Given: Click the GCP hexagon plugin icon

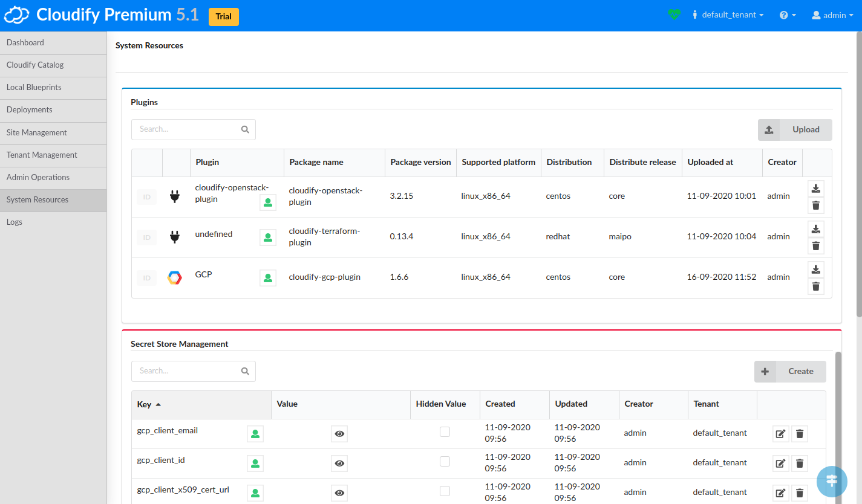Looking at the screenshot, I should point(175,278).
